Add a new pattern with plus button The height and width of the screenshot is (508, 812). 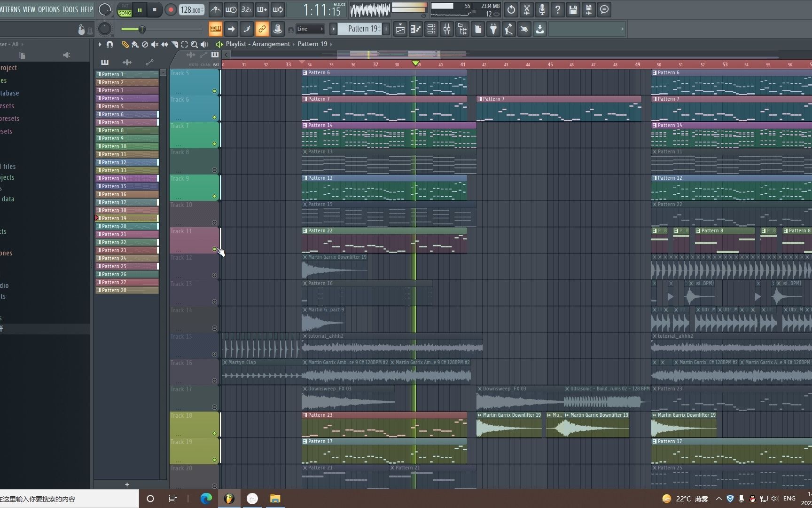(386, 29)
